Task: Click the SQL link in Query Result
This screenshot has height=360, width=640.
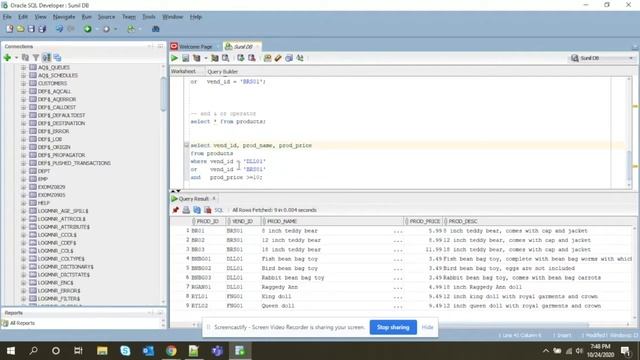Action: (219, 210)
